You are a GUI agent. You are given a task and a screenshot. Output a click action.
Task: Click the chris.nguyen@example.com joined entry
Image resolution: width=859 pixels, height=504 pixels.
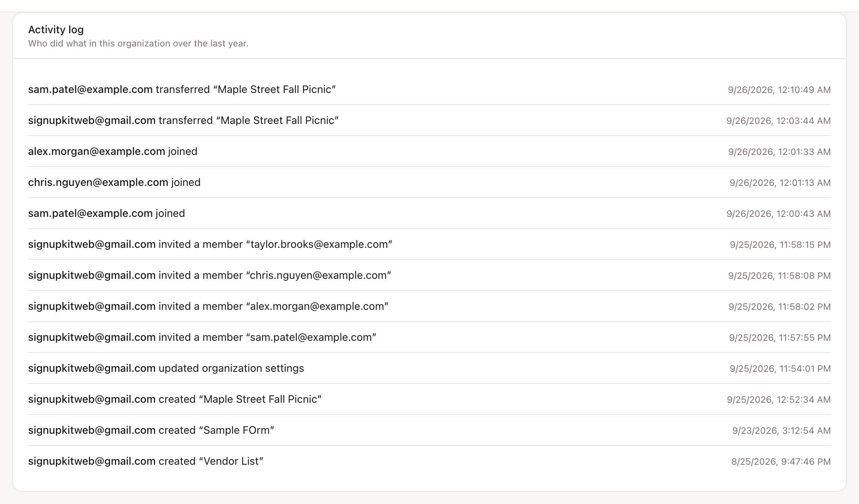click(429, 182)
